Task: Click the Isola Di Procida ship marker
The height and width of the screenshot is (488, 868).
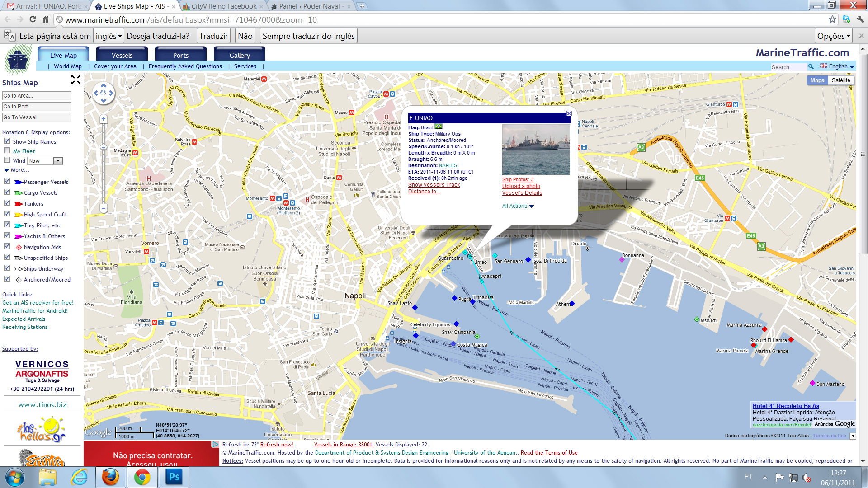Action: click(x=528, y=259)
